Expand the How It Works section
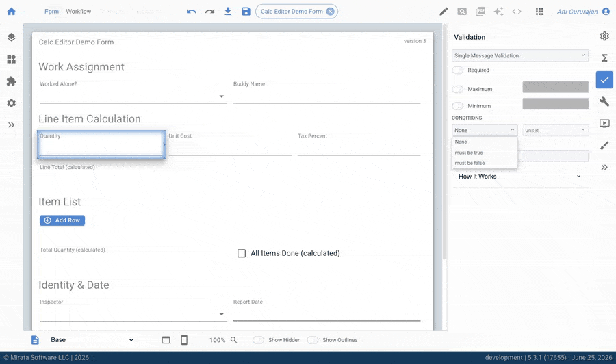This screenshot has width=616, height=364. (x=519, y=177)
